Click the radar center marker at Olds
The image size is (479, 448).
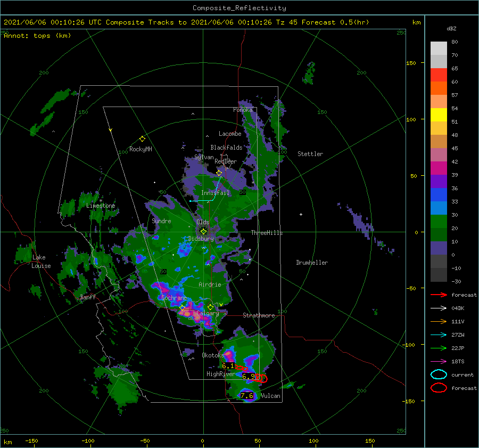coord(203,232)
